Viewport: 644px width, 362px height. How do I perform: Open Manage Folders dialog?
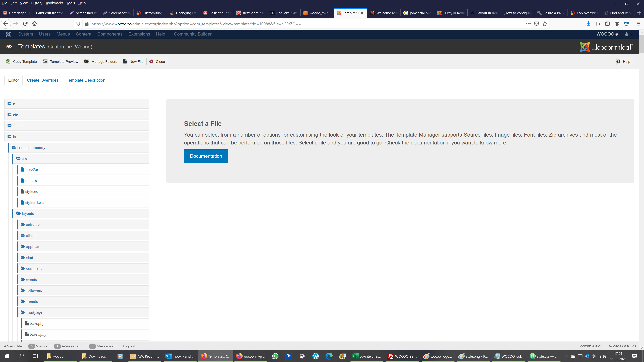coord(101,62)
